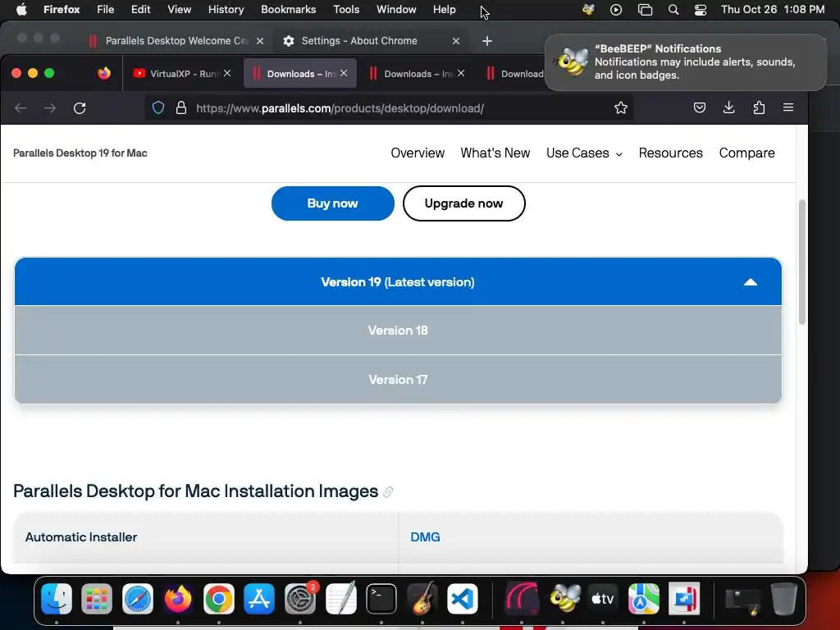The height and width of the screenshot is (630, 840).
Task: Open tracking protection shield icon
Action: (158, 107)
